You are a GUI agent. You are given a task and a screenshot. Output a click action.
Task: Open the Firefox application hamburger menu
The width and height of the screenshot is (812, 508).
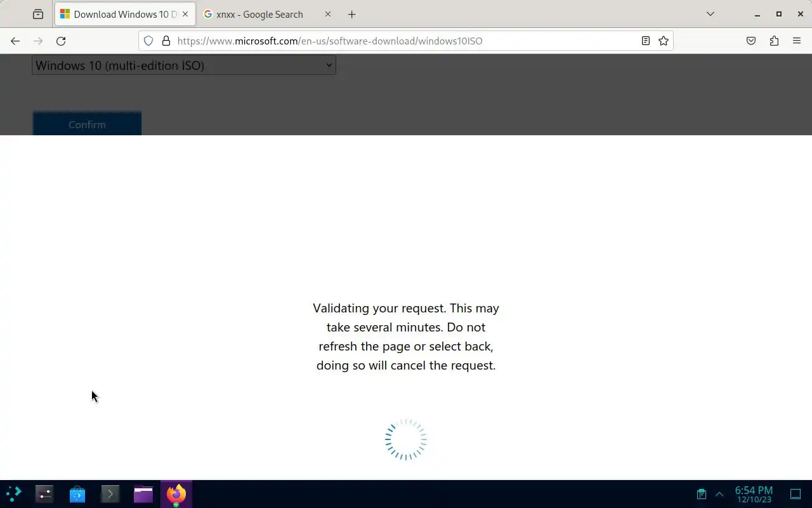(x=797, y=41)
